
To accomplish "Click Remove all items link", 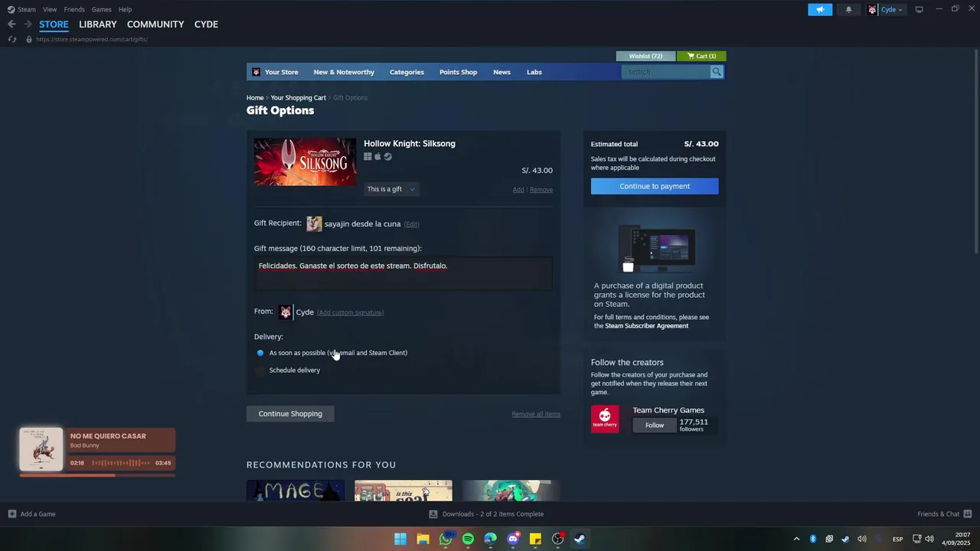I will point(536,414).
